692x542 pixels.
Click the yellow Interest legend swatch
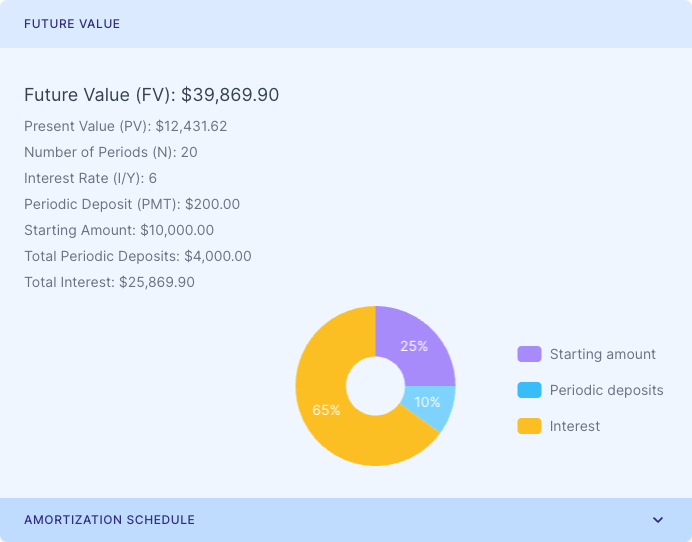(x=529, y=426)
